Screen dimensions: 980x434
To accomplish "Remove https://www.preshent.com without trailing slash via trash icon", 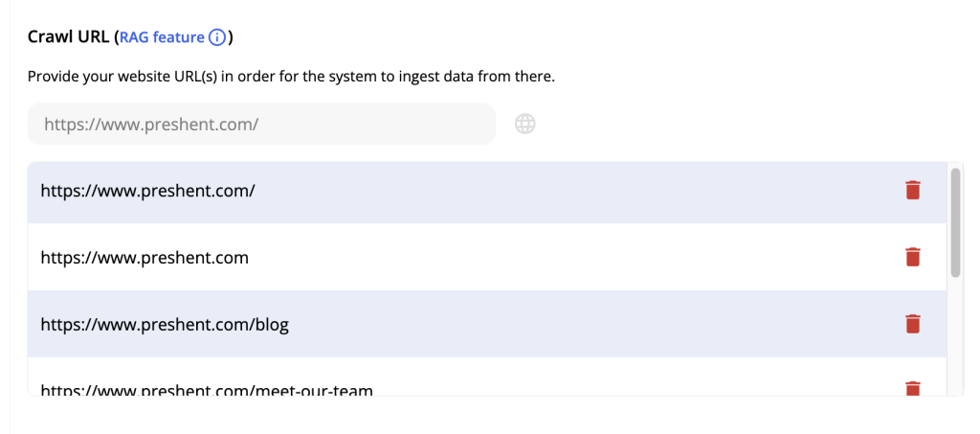I will (912, 257).
